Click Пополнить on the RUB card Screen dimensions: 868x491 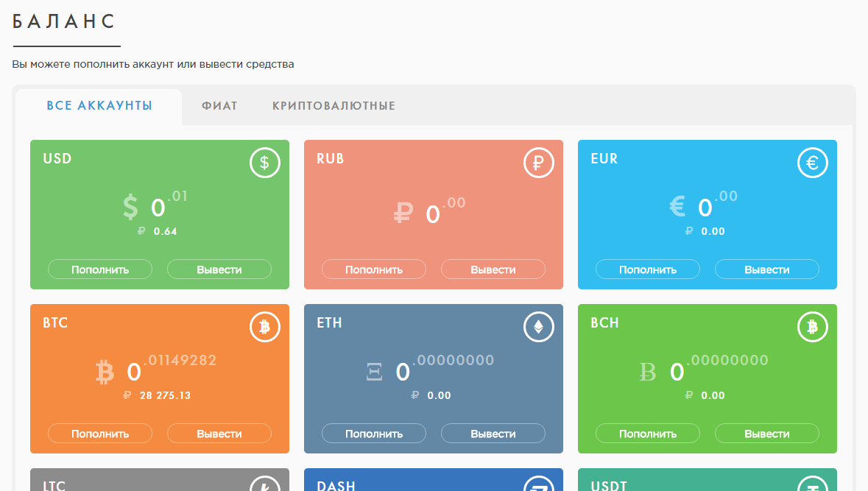(374, 269)
